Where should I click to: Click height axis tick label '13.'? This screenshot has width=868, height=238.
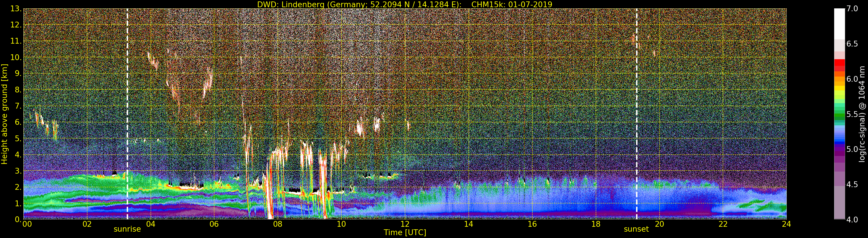(x=16, y=9)
